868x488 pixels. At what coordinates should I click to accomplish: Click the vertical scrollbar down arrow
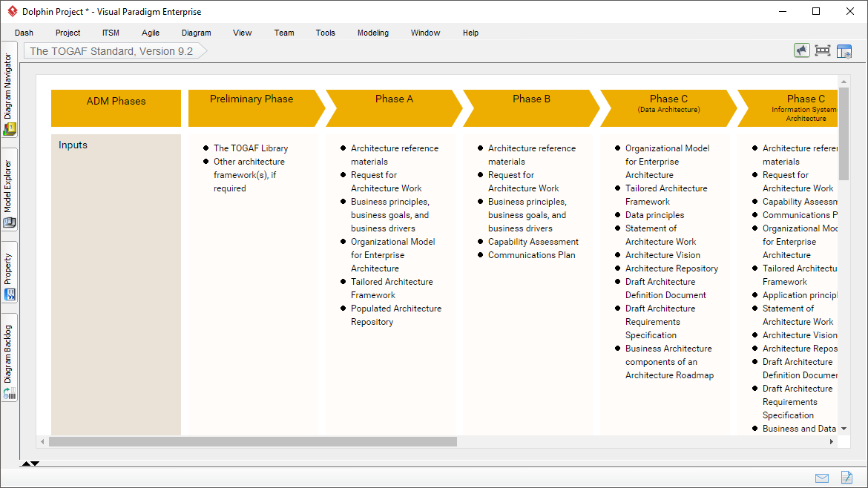pos(844,429)
